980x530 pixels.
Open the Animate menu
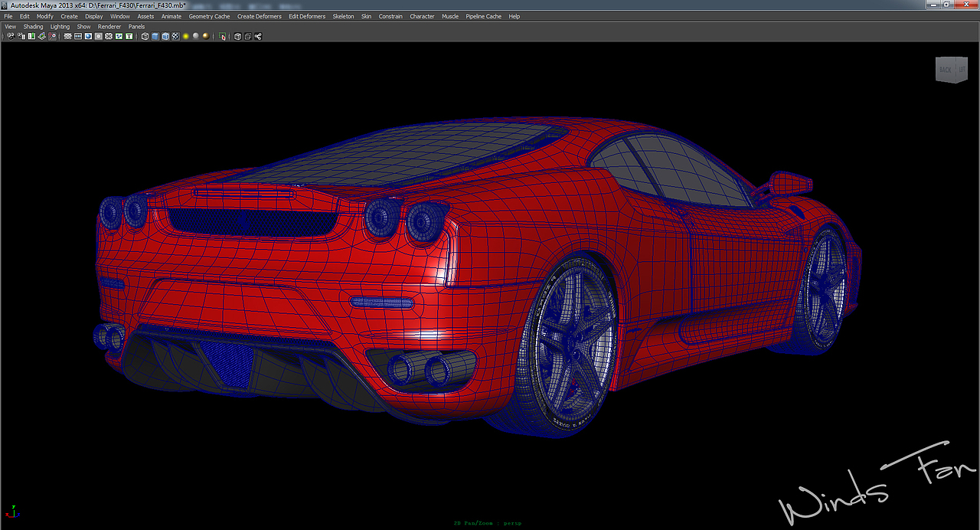[x=171, y=16]
